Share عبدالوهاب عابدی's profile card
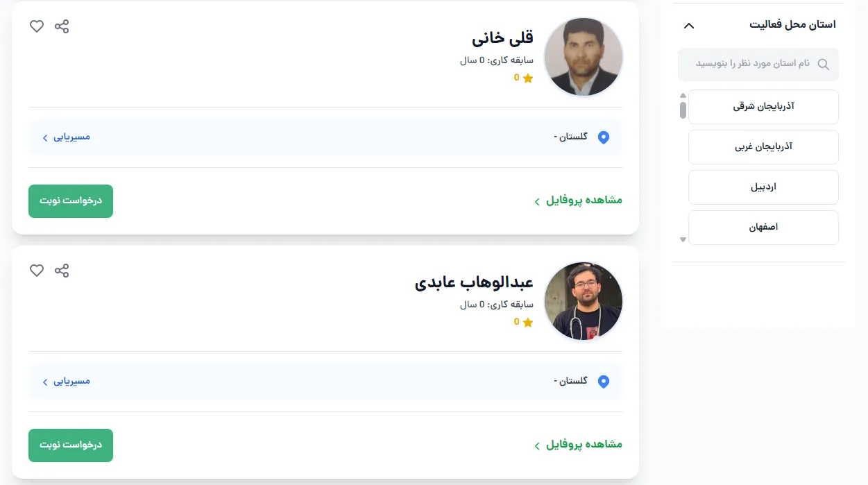This screenshot has height=485, width=868. click(x=62, y=271)
